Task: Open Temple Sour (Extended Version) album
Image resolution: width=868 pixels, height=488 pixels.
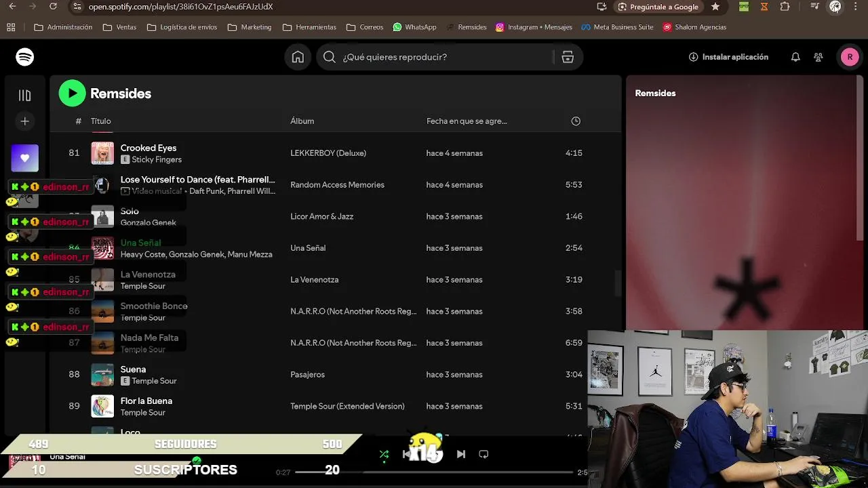Action: point(347,407)
